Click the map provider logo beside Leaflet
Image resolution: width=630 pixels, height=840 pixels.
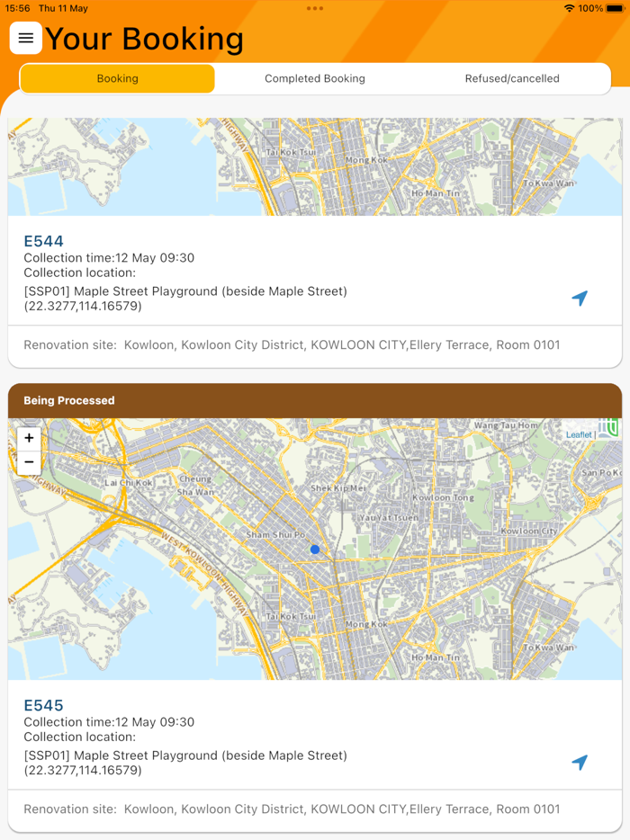608,427
